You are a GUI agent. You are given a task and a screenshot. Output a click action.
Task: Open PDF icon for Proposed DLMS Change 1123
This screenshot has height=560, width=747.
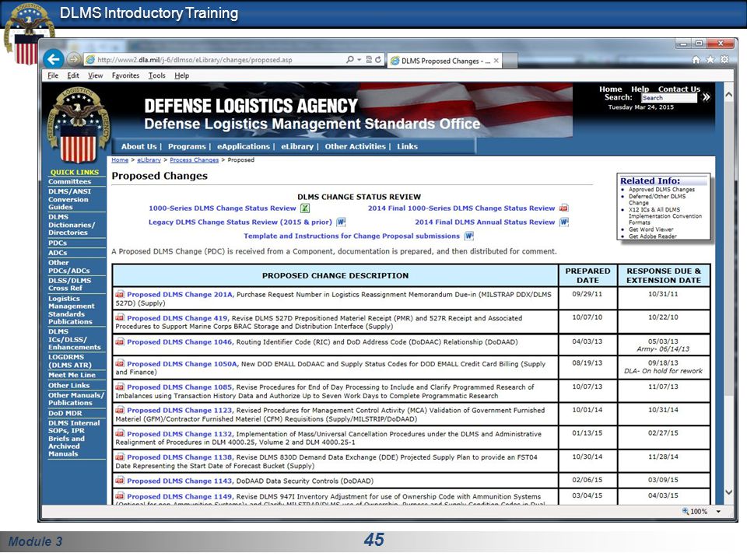120,410
